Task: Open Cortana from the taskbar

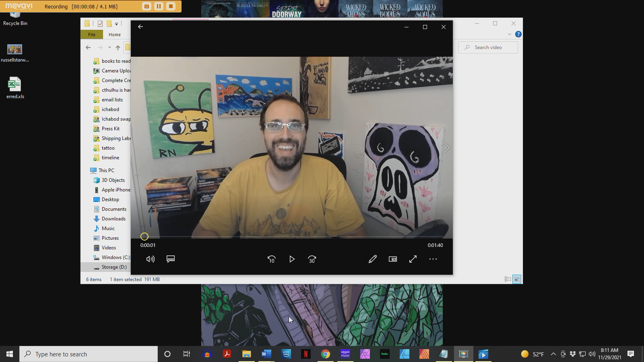Action: pos(167,354)
